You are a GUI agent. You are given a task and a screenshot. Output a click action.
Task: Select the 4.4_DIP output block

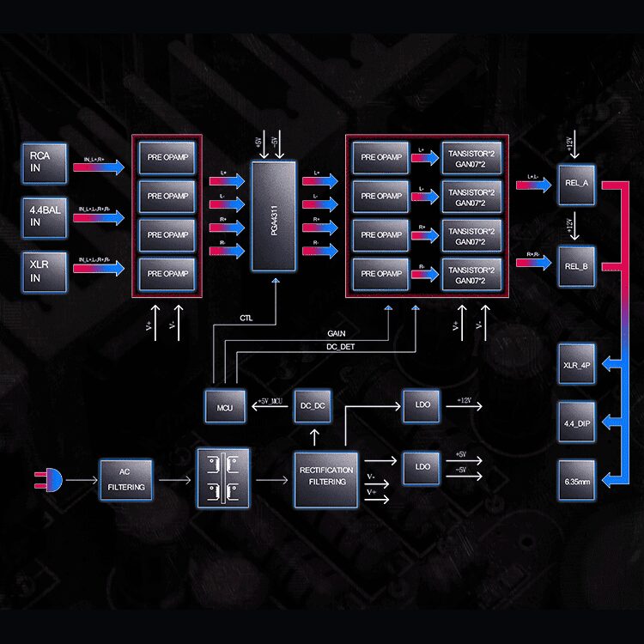[577, 422]
